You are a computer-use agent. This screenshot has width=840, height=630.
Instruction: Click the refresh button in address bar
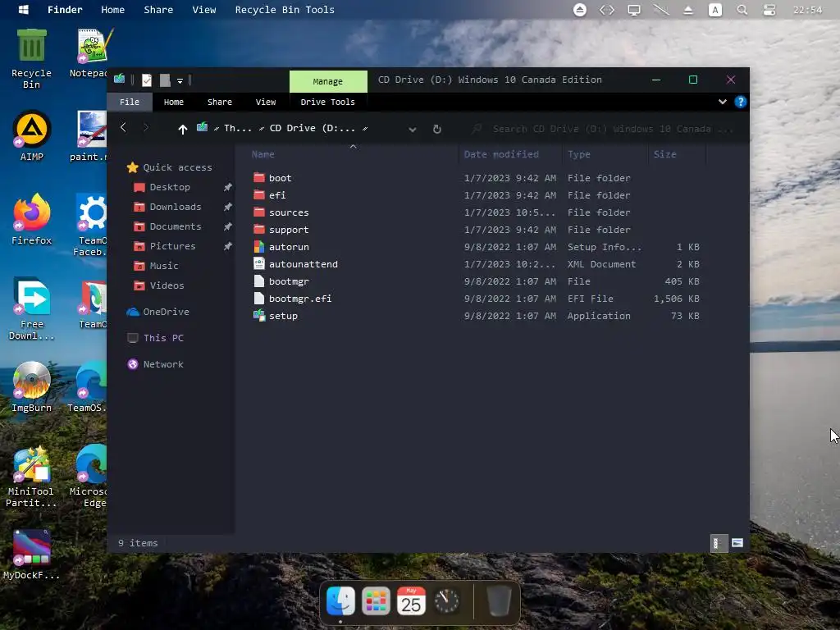pos(436,129)
